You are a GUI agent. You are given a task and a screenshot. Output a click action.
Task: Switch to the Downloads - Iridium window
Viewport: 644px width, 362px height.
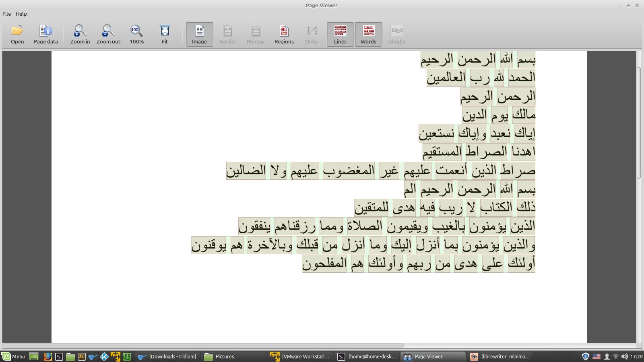(167, 356)
